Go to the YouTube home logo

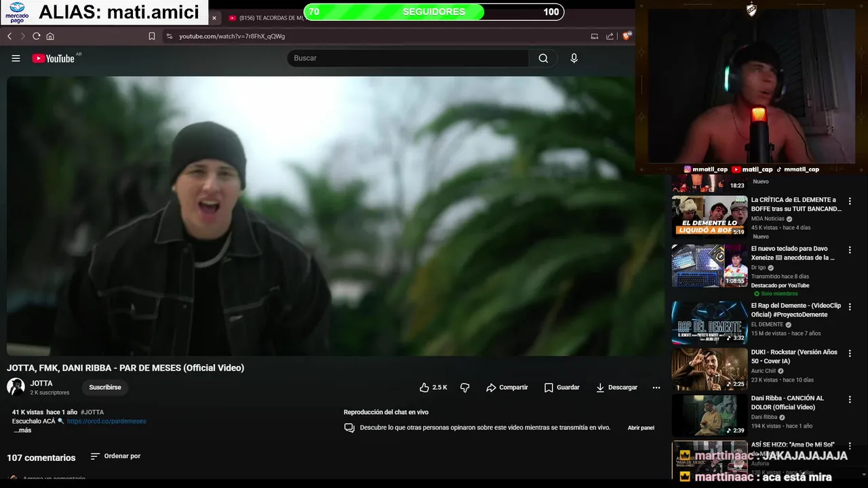53,58
